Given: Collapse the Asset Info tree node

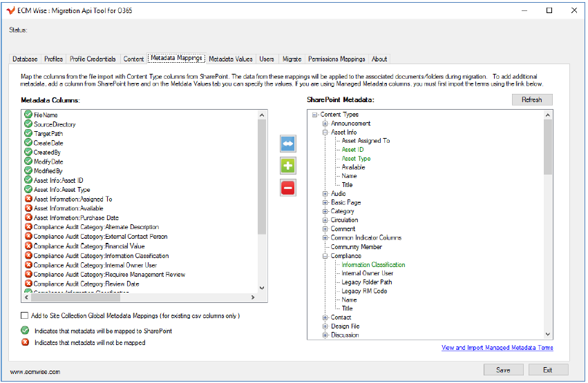Looking at the screenshot, I should [325, 132].
